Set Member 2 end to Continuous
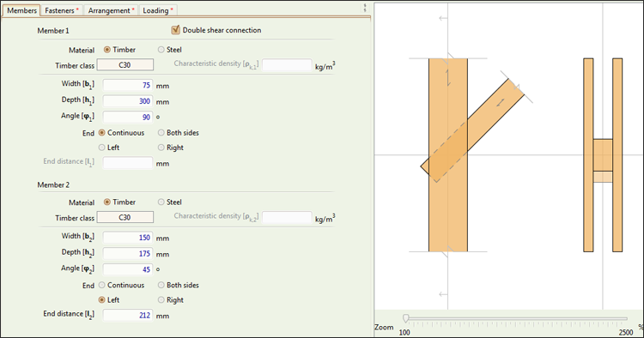This screenshot has width=644, height=338. (x=102, y=285)
